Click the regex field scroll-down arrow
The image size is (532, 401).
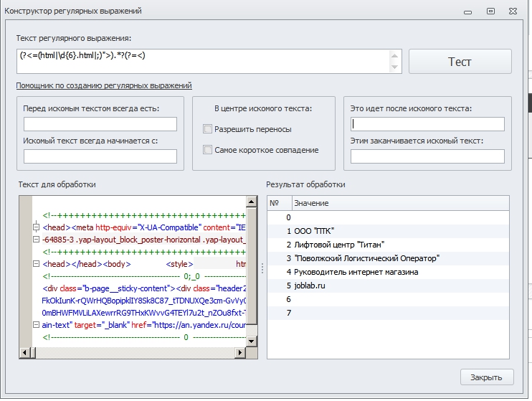click(x=394, y=67)
